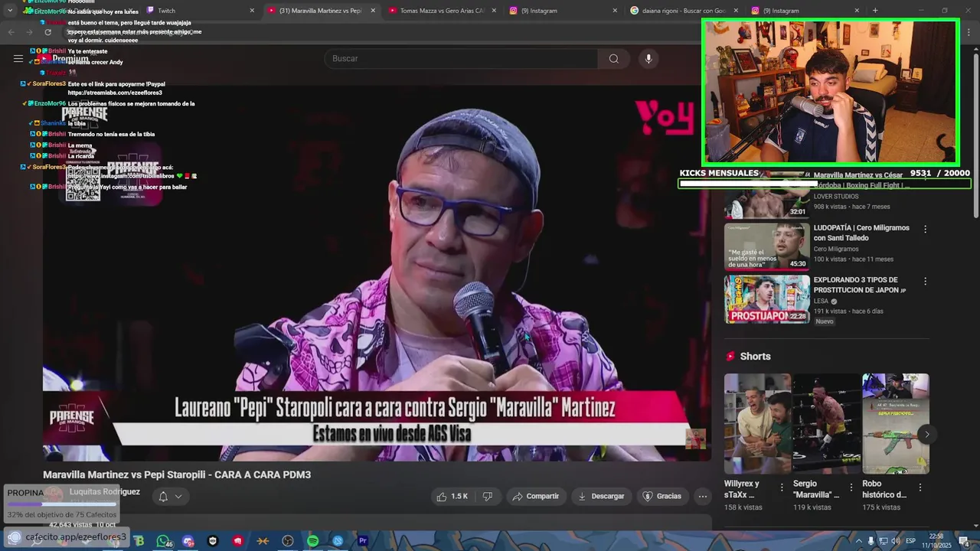
Task: Open the Cero Miligramos channel
Action: click(x=836, y=249)
